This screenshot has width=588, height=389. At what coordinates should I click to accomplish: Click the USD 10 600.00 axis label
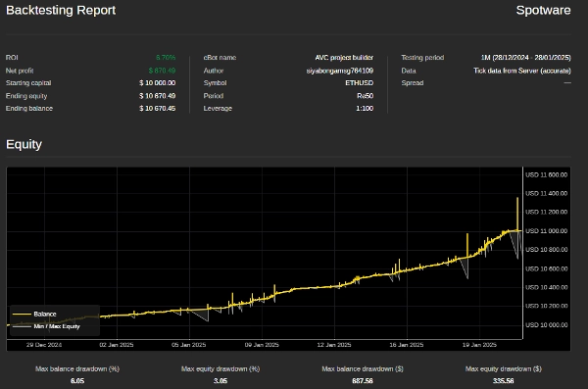(x=547, y=268)
